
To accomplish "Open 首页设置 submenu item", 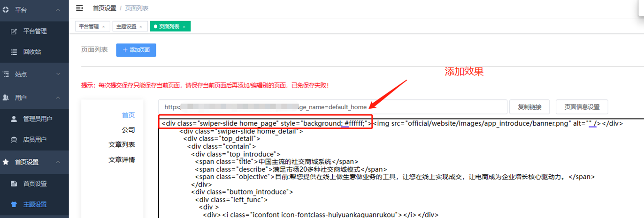I will tap(34, 184).
